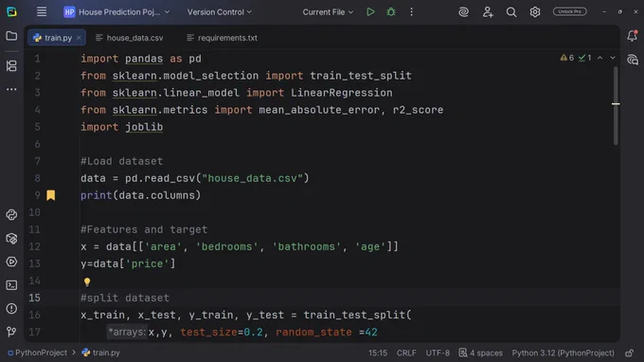Screen dimensions: 644x362
Task: Open the Git tool window
Action: pos(11,332)
